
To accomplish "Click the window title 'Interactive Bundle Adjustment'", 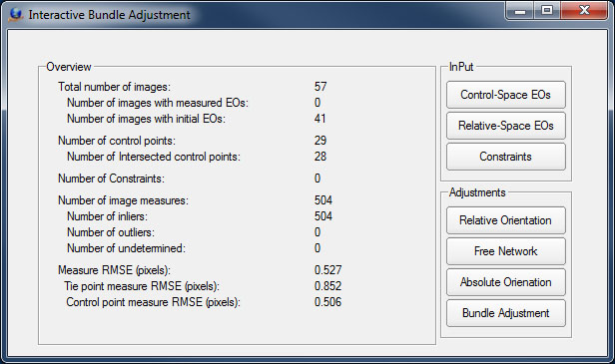I will click(110, 15).
